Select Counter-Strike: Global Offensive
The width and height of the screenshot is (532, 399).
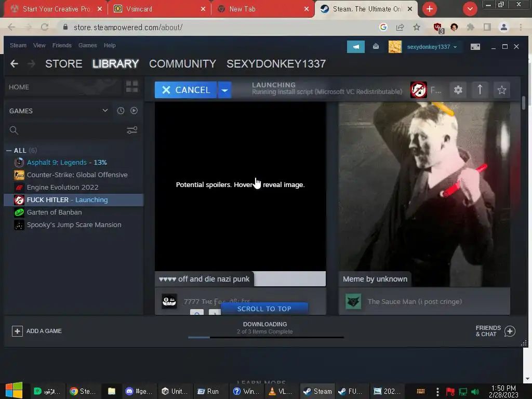click(x=74, y=175)
